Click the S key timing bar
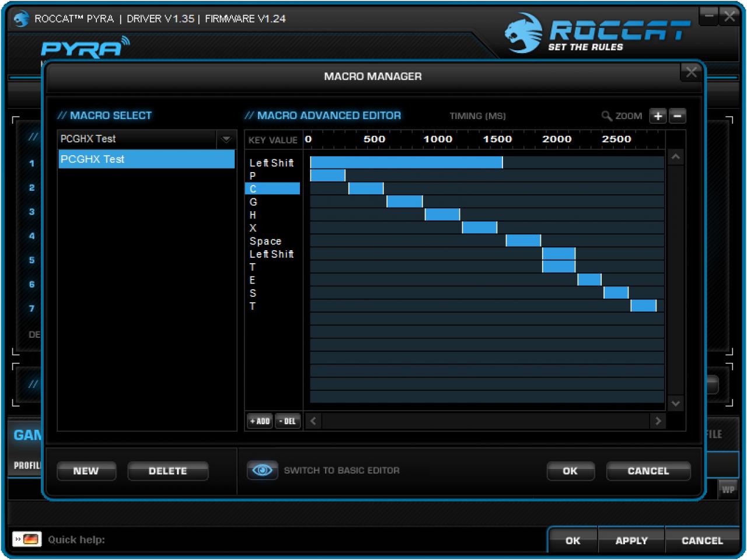The width and height of the screenshot is (747, 560). (x=616, y=292)
